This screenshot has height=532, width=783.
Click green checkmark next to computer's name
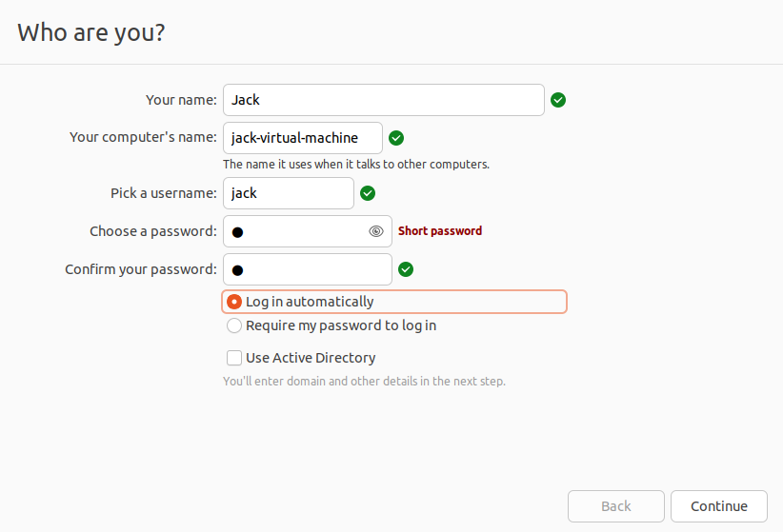[x=396, y=138]
